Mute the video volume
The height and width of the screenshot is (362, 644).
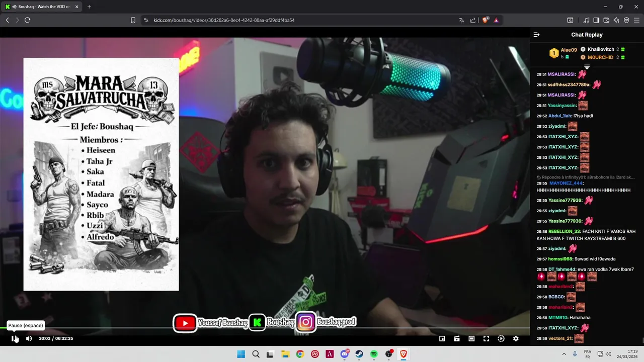29,338
